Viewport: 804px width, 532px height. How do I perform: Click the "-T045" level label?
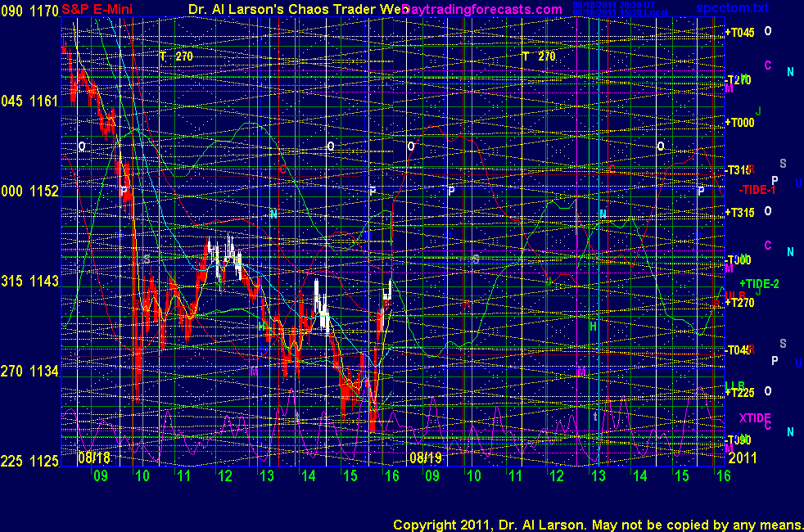[x=738, y=350]
